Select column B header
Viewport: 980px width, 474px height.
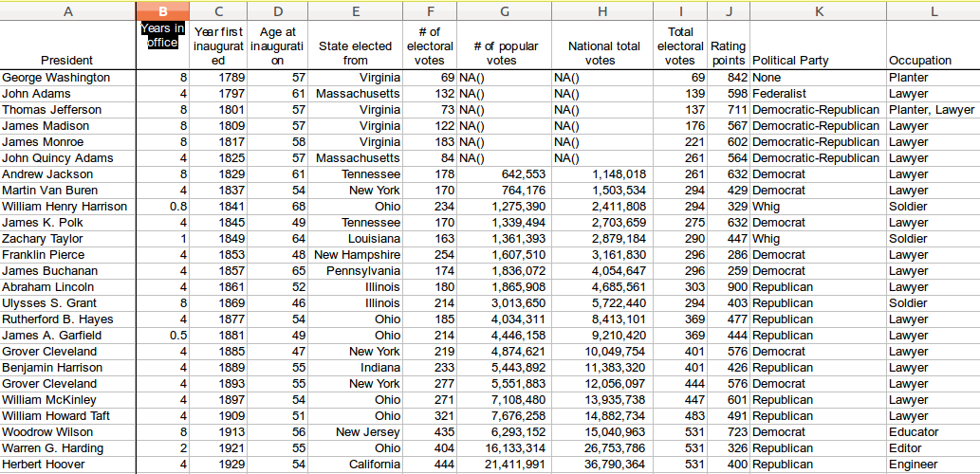click(163, 10)
